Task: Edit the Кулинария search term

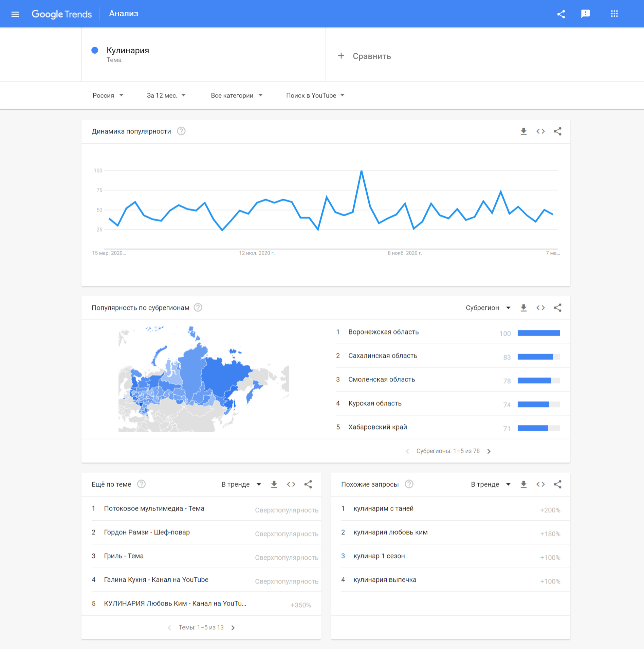Action: coord(128,50)
